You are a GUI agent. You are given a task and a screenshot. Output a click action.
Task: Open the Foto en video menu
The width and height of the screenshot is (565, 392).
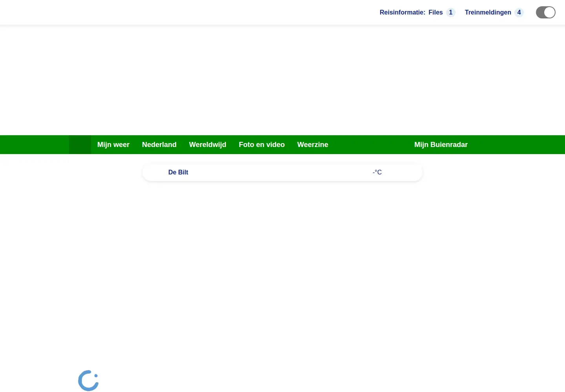(262, 145)
